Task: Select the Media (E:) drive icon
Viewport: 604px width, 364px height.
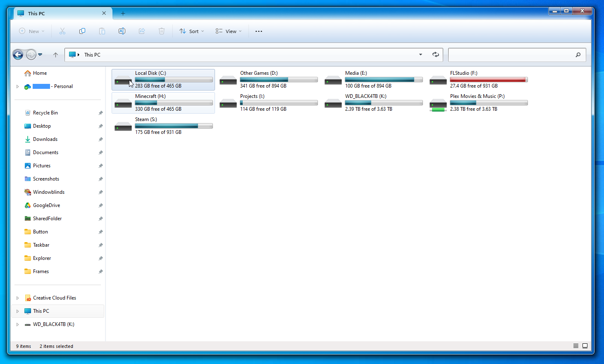Action: pyautogui.click(x=333, y=81)
